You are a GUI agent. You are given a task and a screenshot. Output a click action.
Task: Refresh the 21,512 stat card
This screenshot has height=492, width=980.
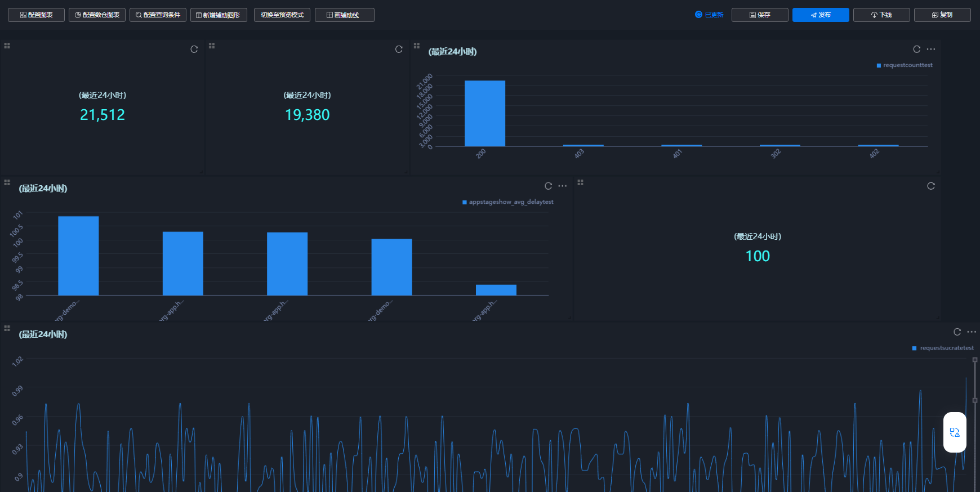[x=194, y=50]
